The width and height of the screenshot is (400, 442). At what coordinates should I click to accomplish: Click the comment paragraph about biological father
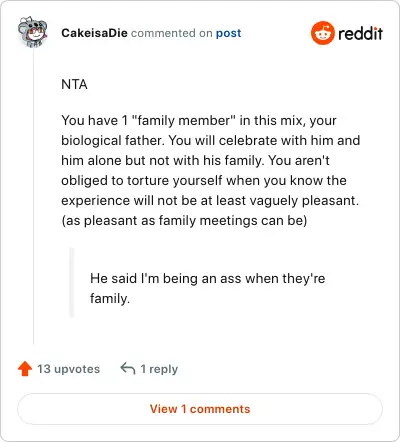coord(211,170)
